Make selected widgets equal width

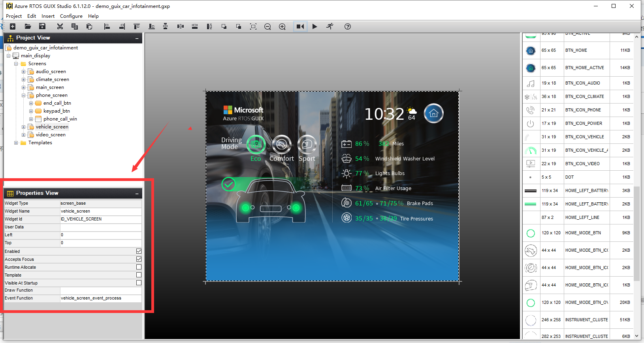[x=195, y=26]
